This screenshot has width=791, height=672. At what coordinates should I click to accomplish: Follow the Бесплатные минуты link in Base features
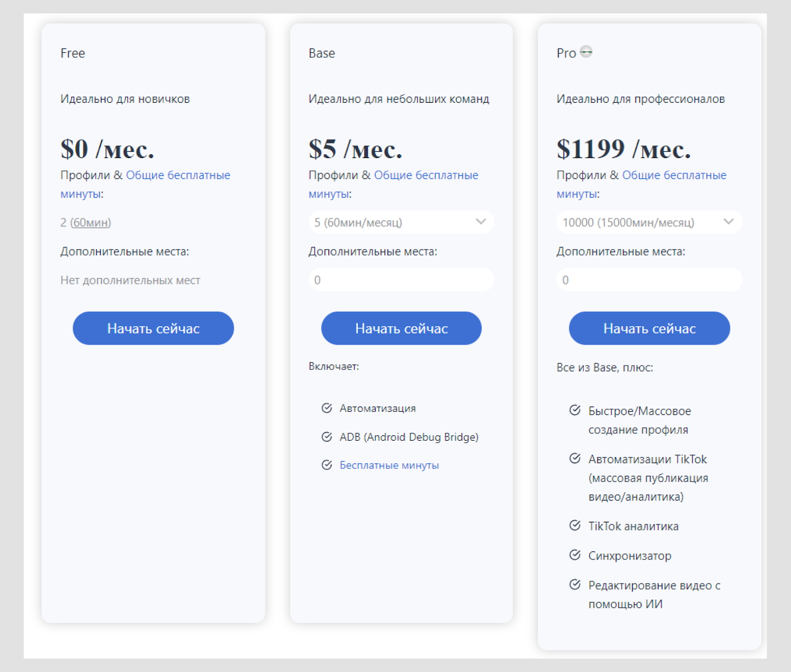(389, 465)
